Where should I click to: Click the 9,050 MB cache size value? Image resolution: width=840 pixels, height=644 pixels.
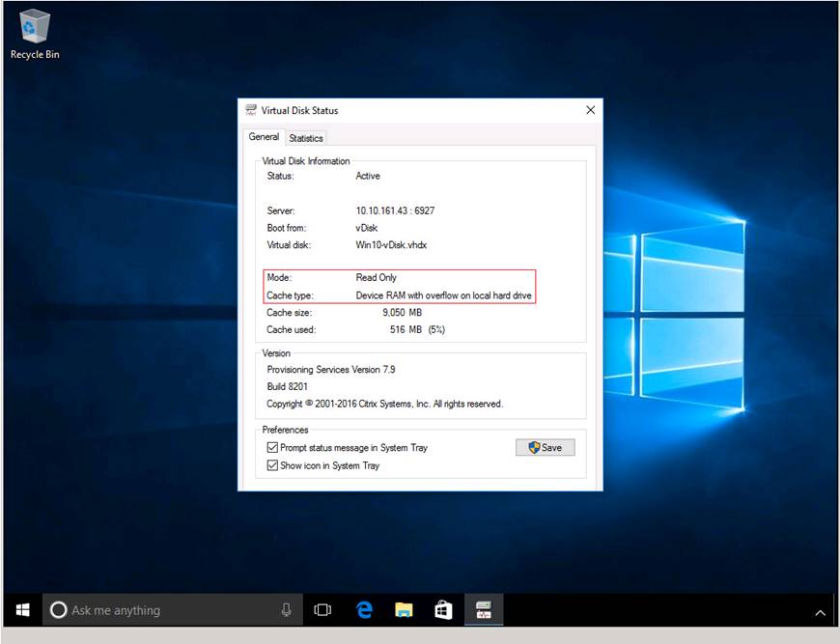coord(402,313)
